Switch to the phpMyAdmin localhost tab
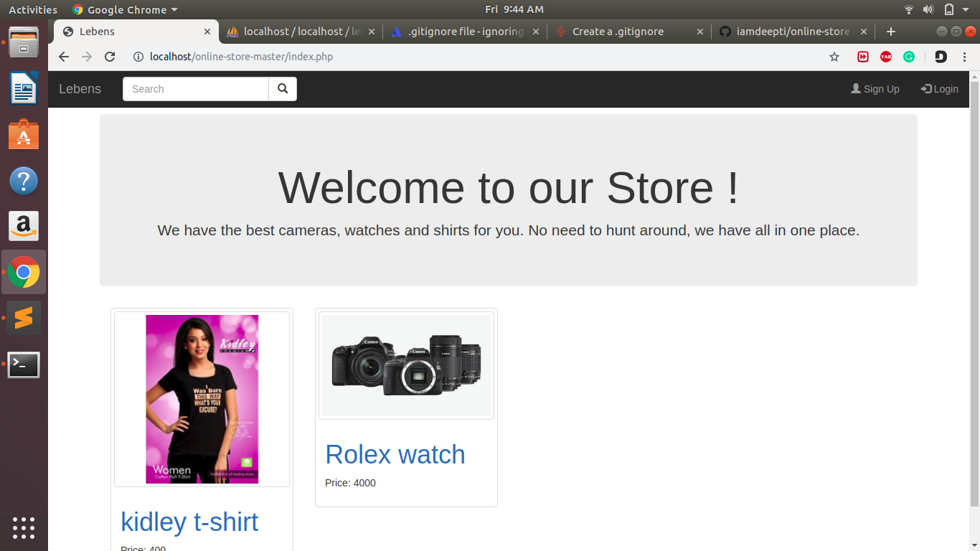 (301, 32)
